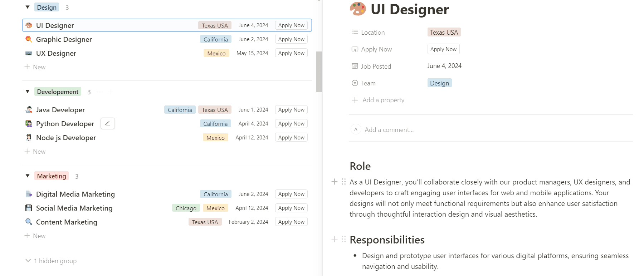Click the edit pencil icon beside Python Developer
This screenshot has height=276, width=644.
[x=108, y=123]
